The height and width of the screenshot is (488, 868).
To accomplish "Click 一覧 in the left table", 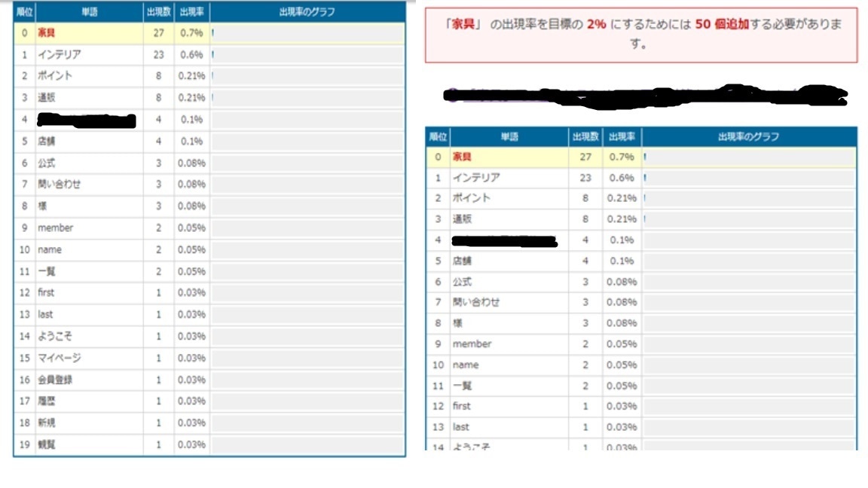I will tap(46, 271).
